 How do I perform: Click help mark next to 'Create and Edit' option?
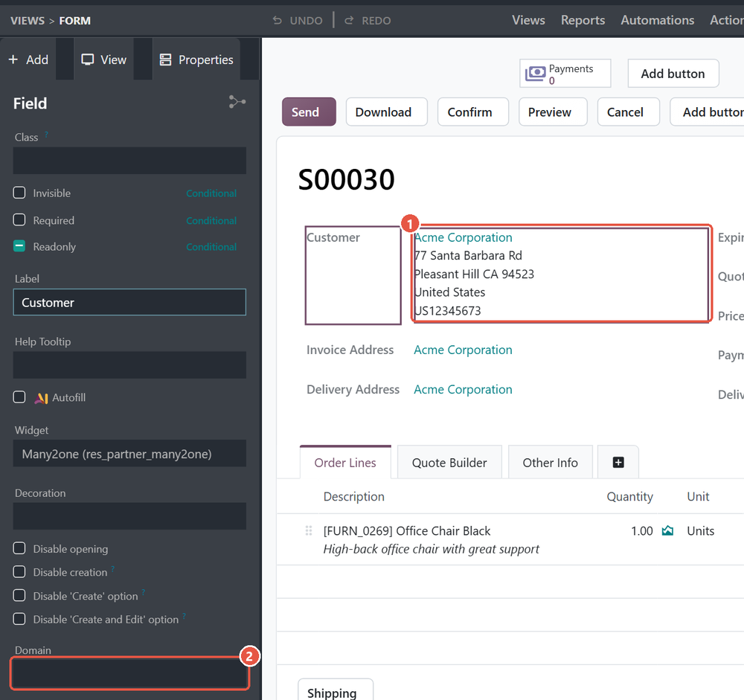[x=184, y=616]
